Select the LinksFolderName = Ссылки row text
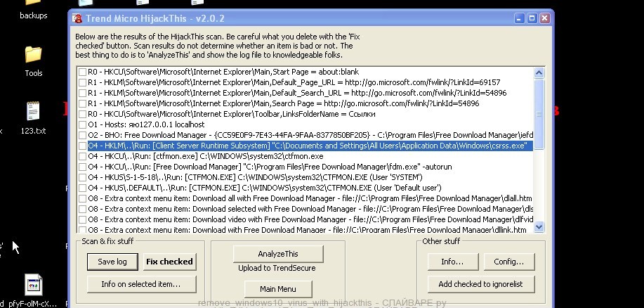Screen dimensions: 644x308 (x=232, y=115)
